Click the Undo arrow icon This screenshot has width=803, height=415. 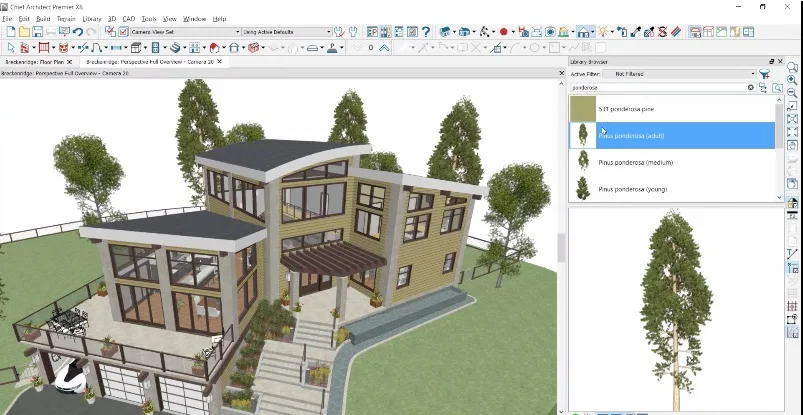click(x=77, y=32)
